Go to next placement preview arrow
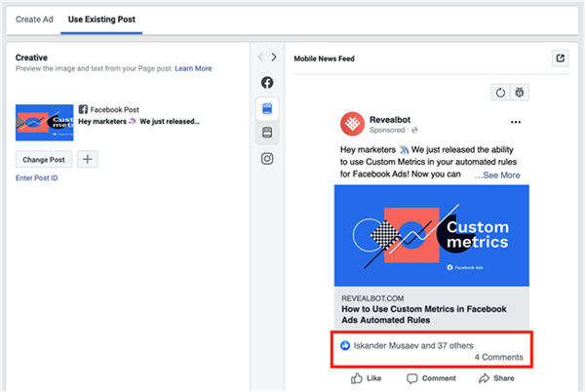 click(274, 58)
